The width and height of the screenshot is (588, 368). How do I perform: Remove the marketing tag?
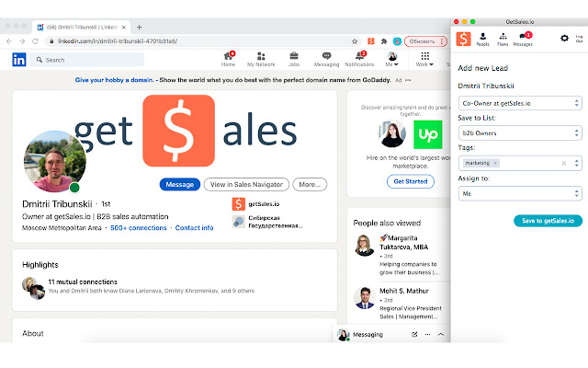(x=495, y=163)
